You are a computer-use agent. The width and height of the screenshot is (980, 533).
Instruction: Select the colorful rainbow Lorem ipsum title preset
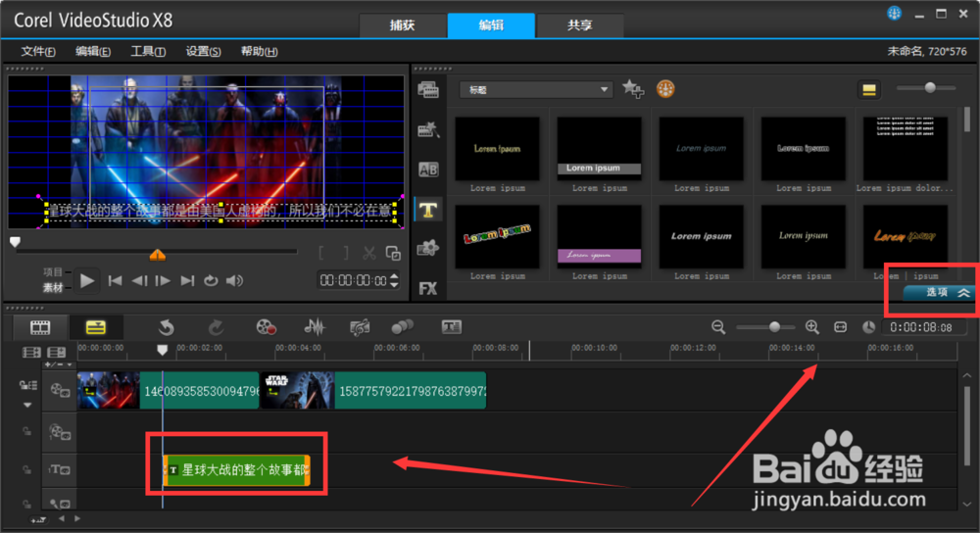point(498,237)
